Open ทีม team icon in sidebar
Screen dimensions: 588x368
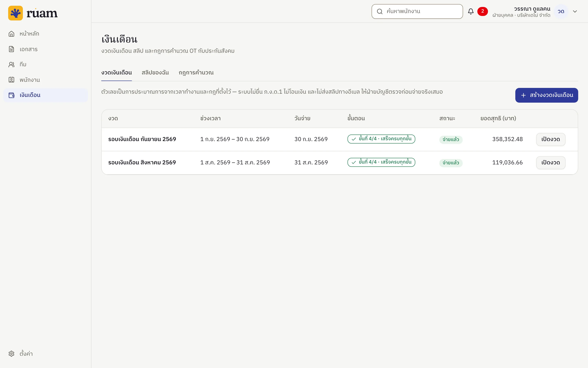point(11,64)
